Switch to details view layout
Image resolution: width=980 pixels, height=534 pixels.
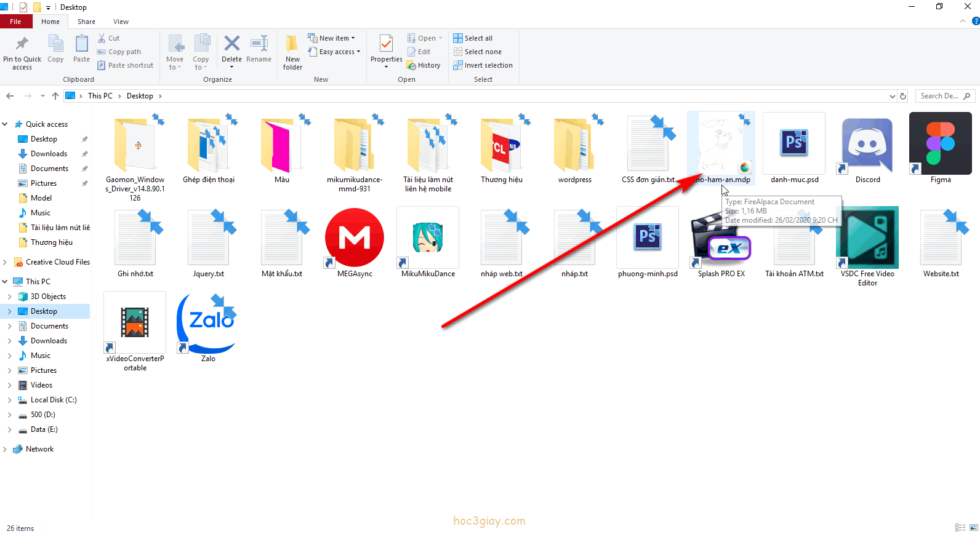pyautogui.click(x=960, y=528)
